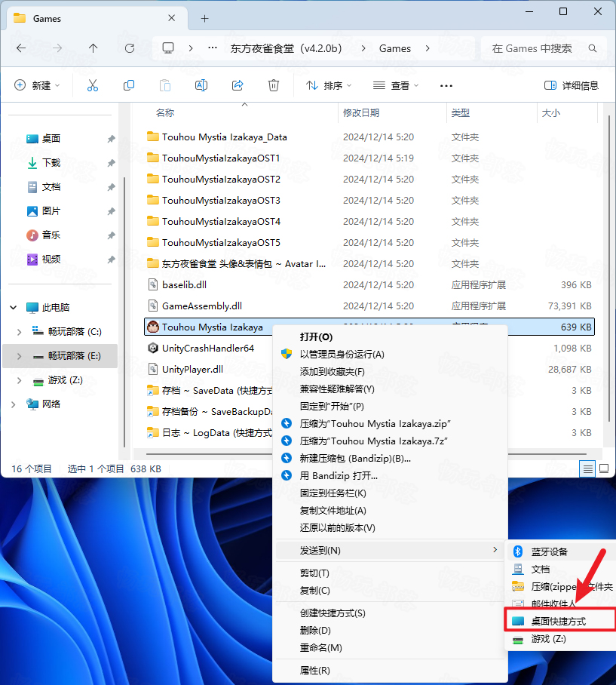Click the Cut scissors icon
Viewport: 616px width, 685px height.
93,86
